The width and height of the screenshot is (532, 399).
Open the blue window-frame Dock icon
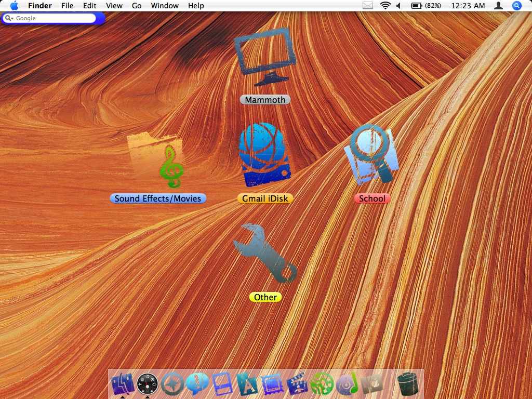click(x=222, y=384)
